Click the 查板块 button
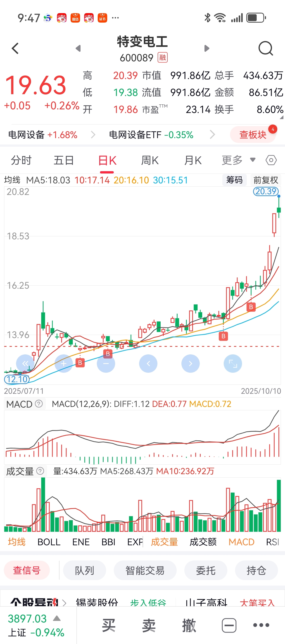The height and width of the screenshot is (644, 285). click(253, 135)
